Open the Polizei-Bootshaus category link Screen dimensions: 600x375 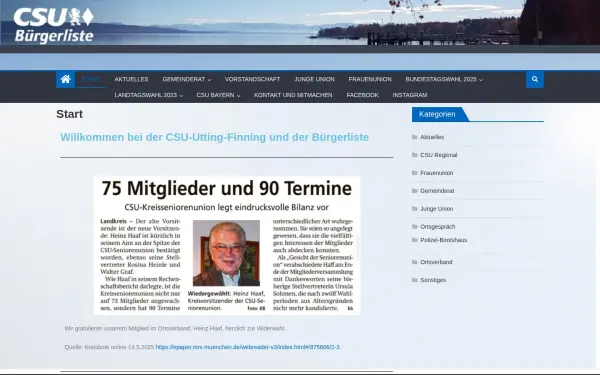click(443, 240)
